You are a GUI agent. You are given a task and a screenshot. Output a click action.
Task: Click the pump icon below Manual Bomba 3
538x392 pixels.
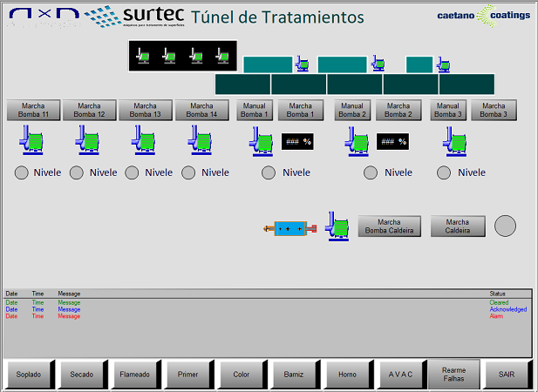tap(454, 140)
